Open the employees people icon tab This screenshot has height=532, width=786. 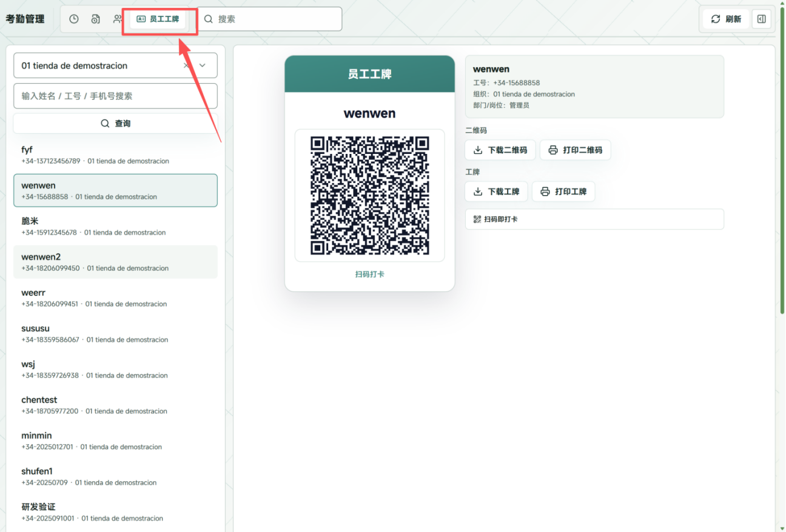pos(117,19)
